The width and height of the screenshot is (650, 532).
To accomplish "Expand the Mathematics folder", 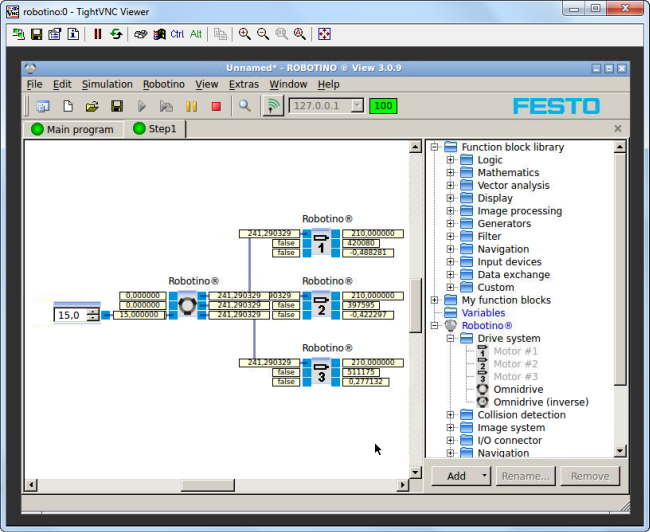I will [x=450, y=172].
